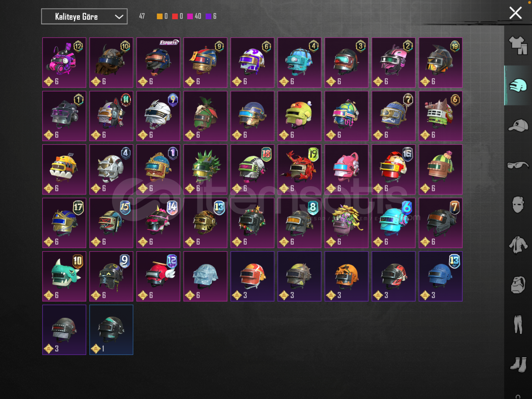Pick the red crab helmet numbered 19

299,170
